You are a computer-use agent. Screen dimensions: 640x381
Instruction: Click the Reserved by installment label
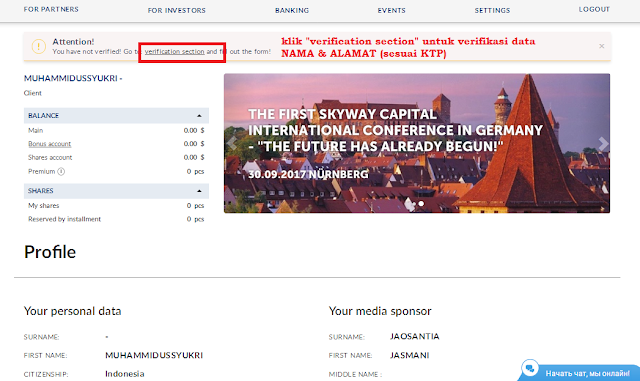coord(64,219)
